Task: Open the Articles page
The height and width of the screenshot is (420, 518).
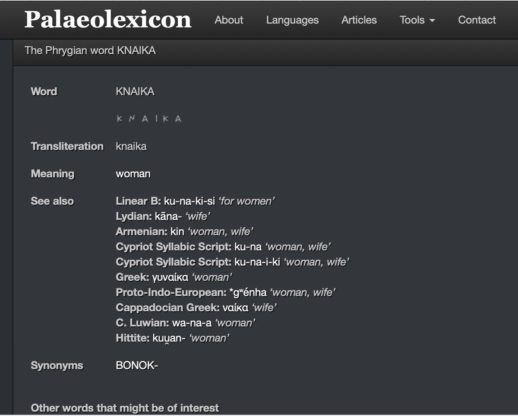Action: tap(359, 20)
